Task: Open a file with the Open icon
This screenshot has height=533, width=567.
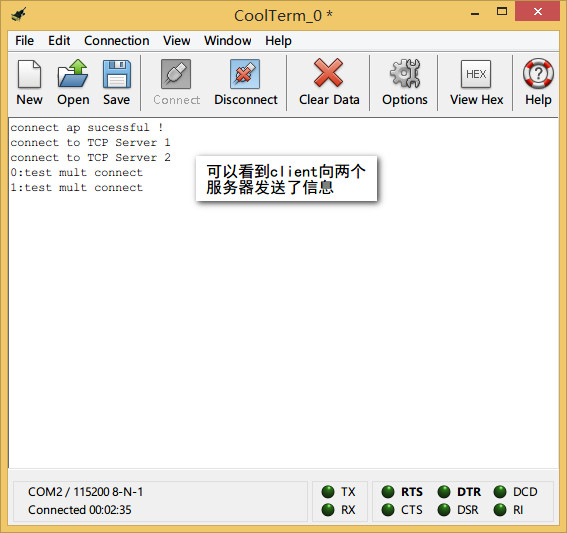Action: [x=73, y=73]
